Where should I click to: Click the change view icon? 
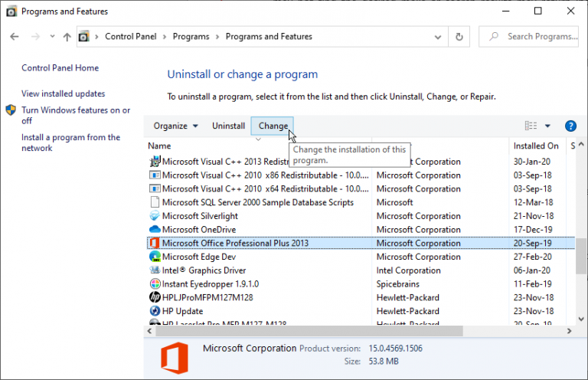[531, 126]
